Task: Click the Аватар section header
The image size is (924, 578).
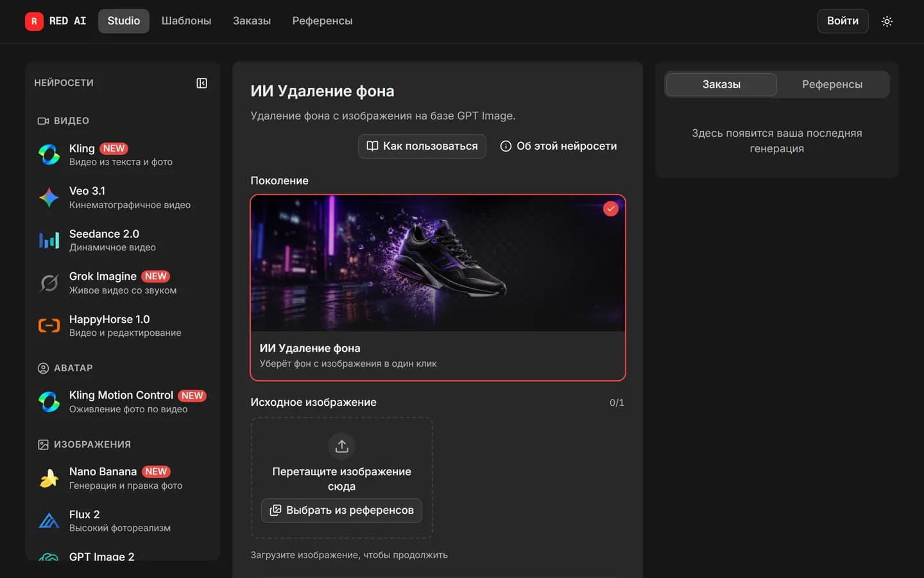Action: [x=65, y=368]
